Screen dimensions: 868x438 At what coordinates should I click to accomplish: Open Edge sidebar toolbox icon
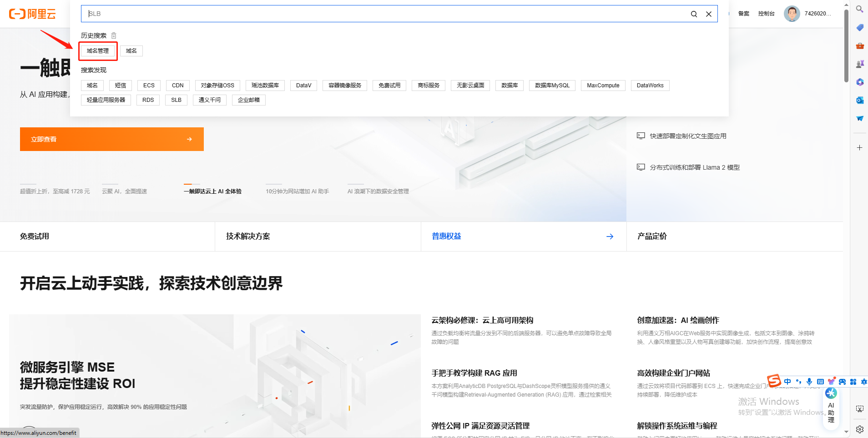859,45
